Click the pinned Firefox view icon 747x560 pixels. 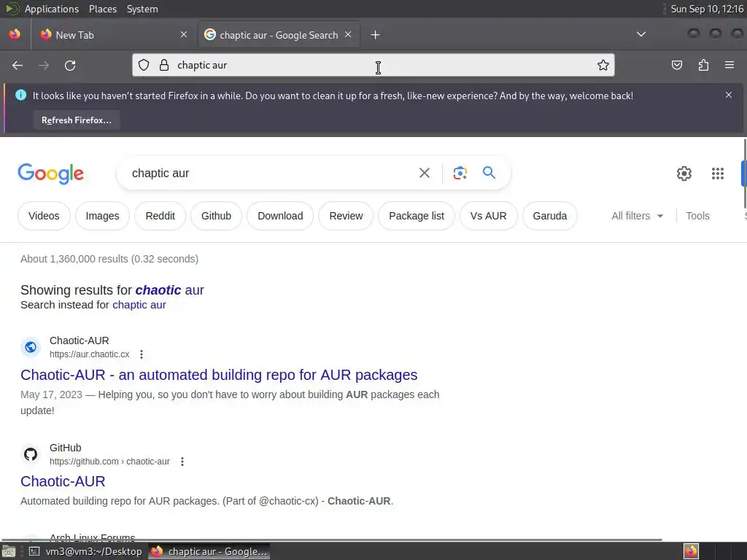[15, 34]
